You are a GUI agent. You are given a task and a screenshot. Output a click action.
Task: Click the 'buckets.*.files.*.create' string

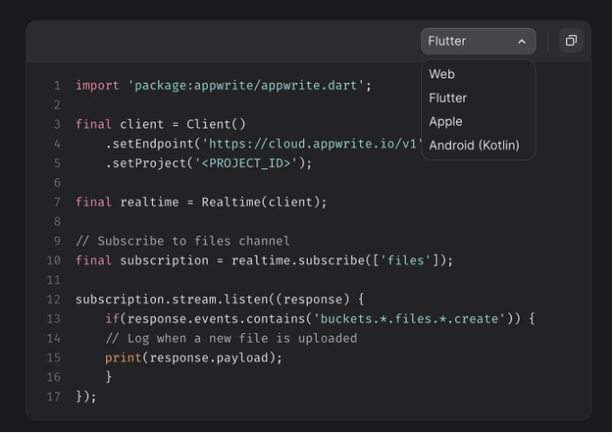(409, 319)
